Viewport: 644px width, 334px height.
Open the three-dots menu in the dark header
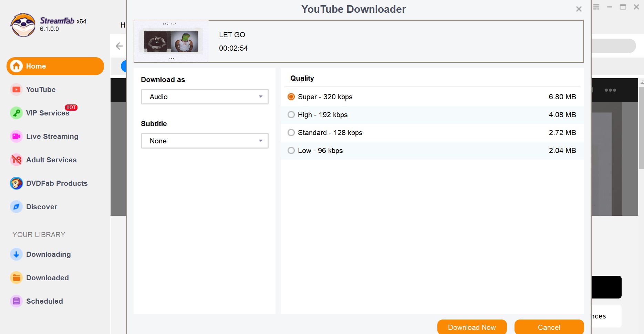point(610,90)
